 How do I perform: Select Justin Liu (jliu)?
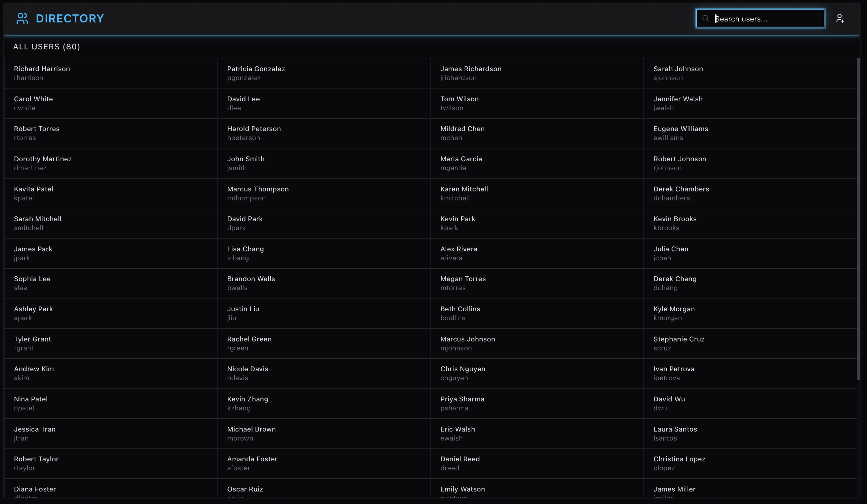click(324, 314)
